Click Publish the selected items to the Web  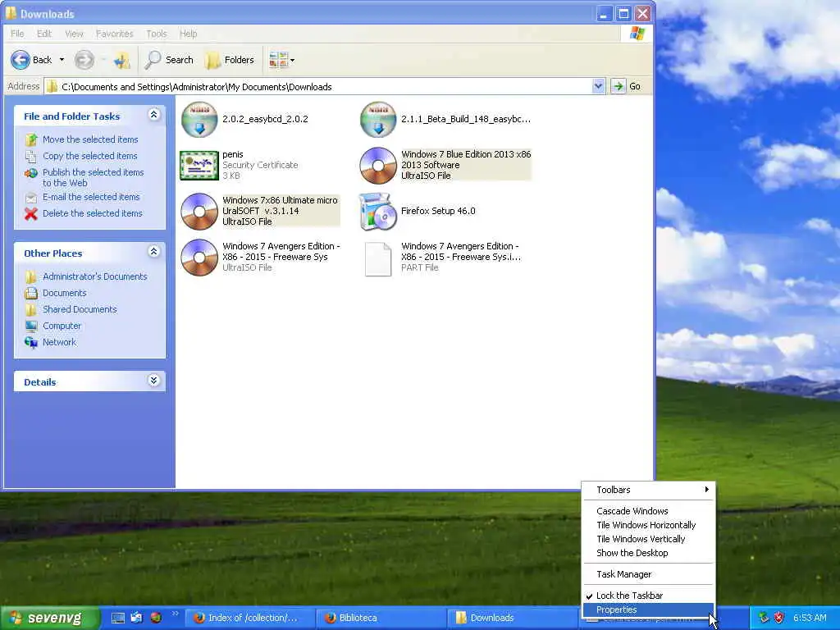click(94, 177)
